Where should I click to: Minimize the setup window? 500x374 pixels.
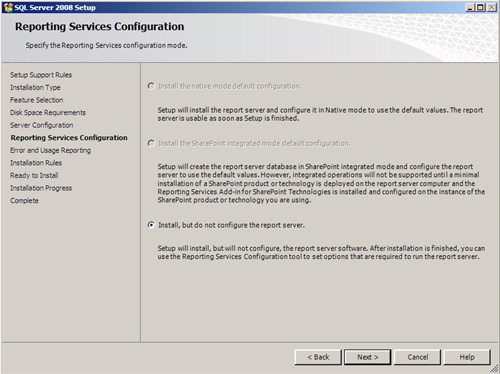470,7
